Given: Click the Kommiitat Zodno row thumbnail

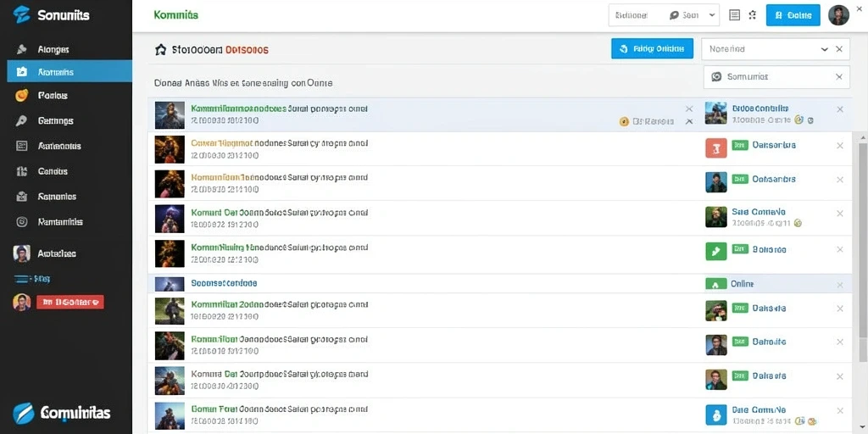Looking at the screenshot, I should point(170,310).
